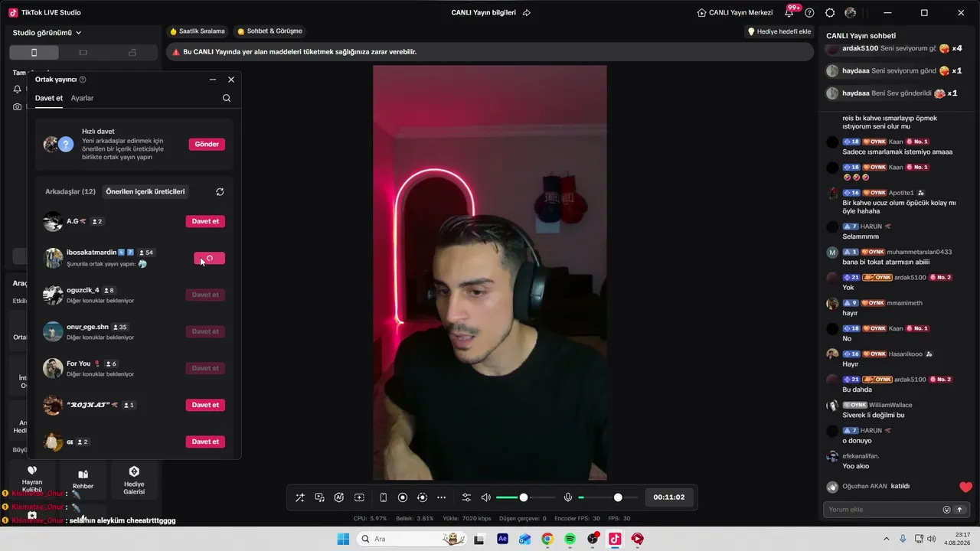Select the dual-screen layout option

click(x=132, y=53)
